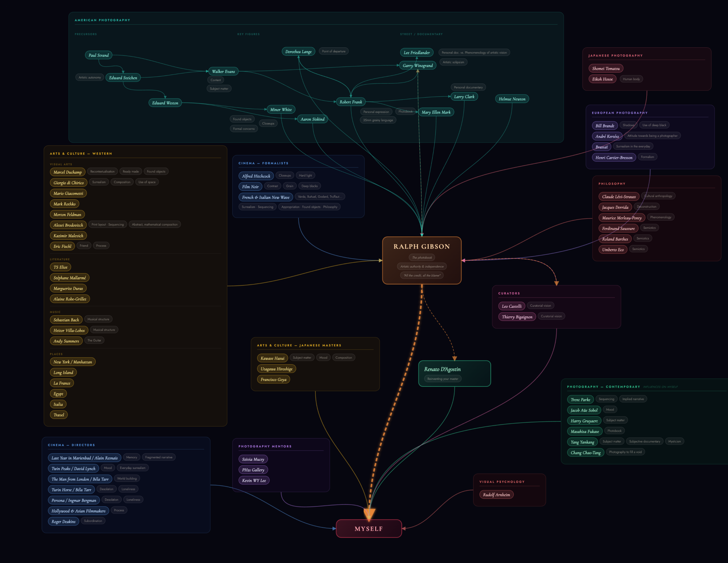Image resolution: width=728 pixels, height=563 pixels.
Task: Open the Renato D'Agostin node
Action: click(443, 369)
